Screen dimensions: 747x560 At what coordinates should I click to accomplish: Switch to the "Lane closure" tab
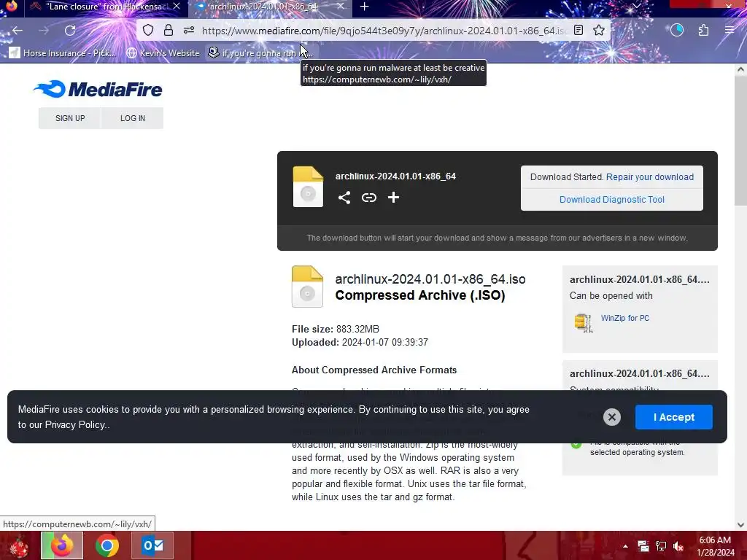pyautogui.click(x=99, y=7)
